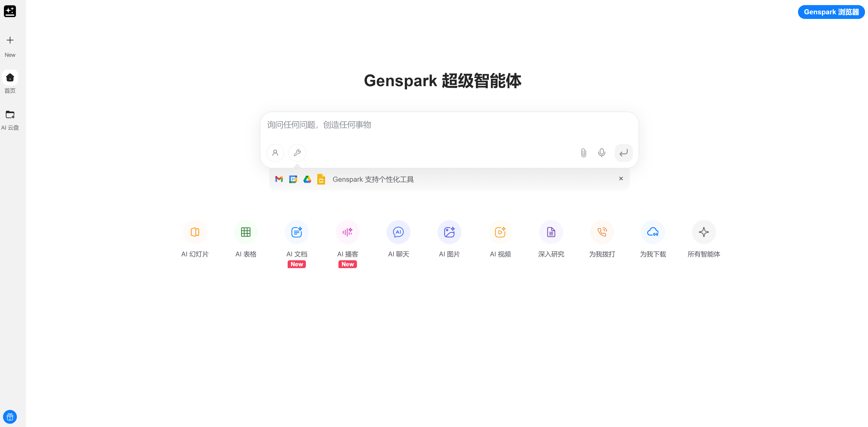Open the gift icon at sidebar bottom
Screen dimensions: 868x427
[x=10, y=417]
